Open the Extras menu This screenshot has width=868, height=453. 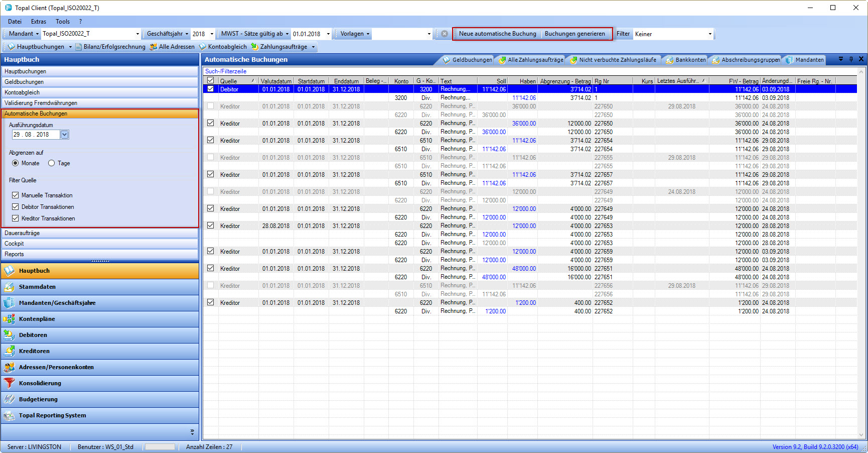pyautogui.click(x=38, y=22)
